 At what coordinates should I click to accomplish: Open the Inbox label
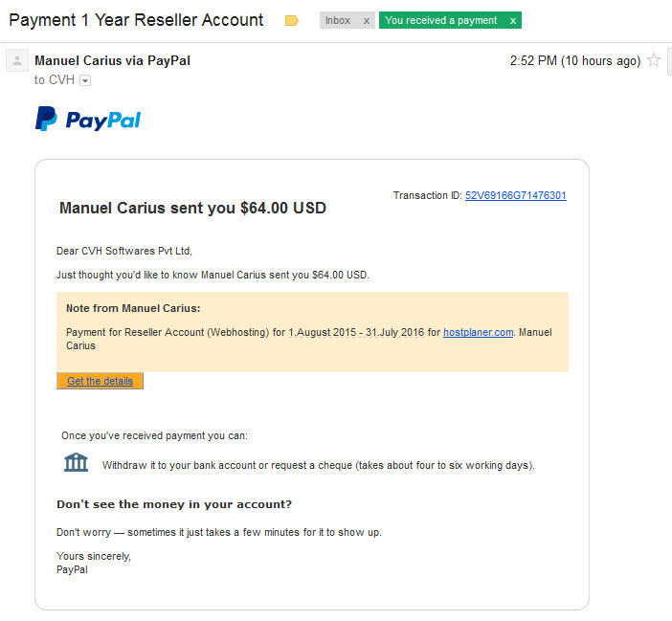tap(338, 20)
